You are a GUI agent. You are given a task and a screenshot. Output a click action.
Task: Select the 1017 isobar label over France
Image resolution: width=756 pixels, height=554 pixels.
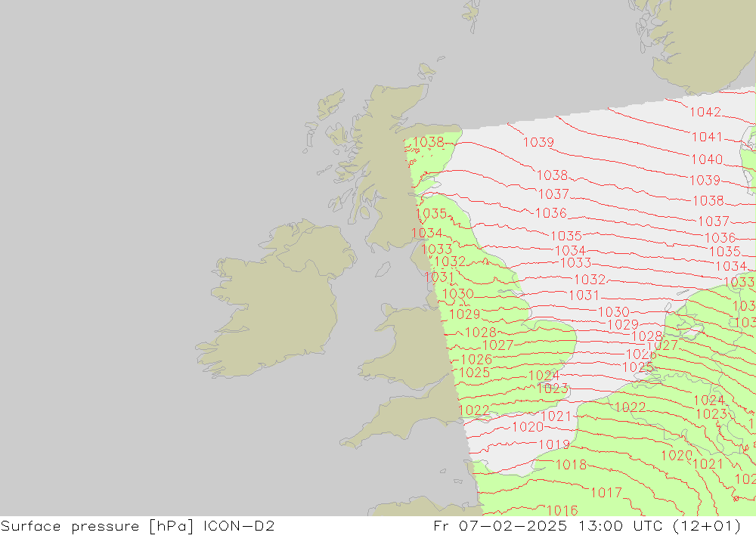pyautogui.click(x=606, y=493)
